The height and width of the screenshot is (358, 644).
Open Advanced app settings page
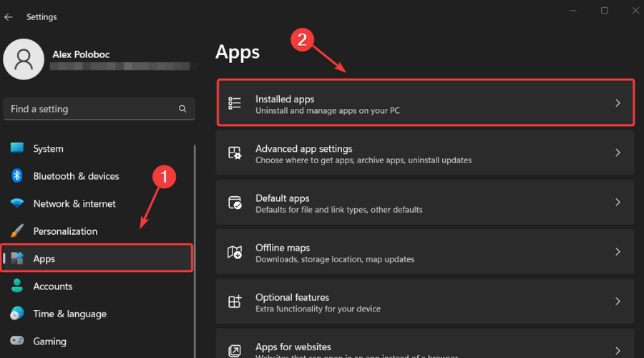[x=425, y=153]
